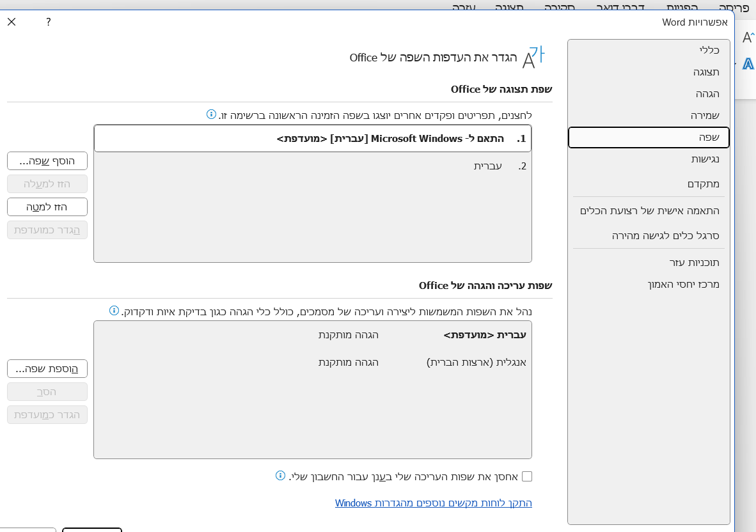Open מרכז יחסי האמון (Trust Center)
The width and height of the screenshot is (756, 532).
point(683,284)
